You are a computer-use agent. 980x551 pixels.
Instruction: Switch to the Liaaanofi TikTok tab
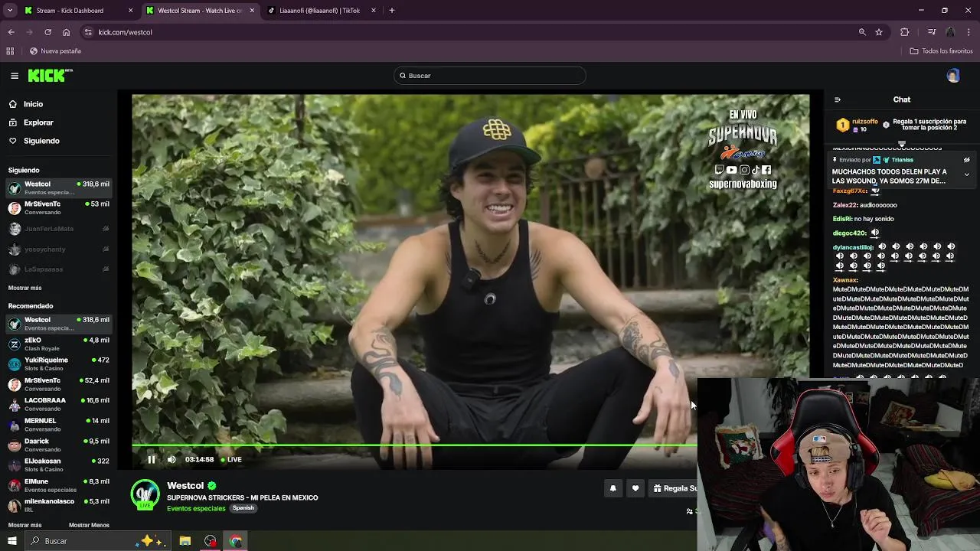tap(320, 11)
